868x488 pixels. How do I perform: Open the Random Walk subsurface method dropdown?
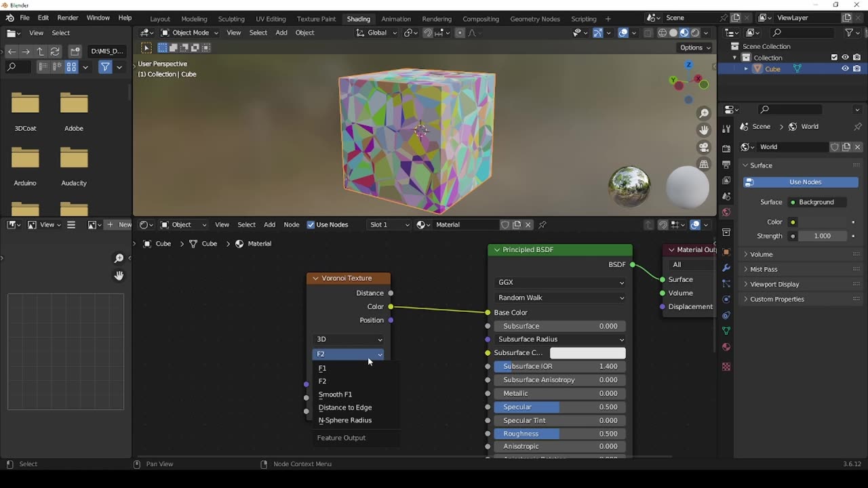click(560, 298)
